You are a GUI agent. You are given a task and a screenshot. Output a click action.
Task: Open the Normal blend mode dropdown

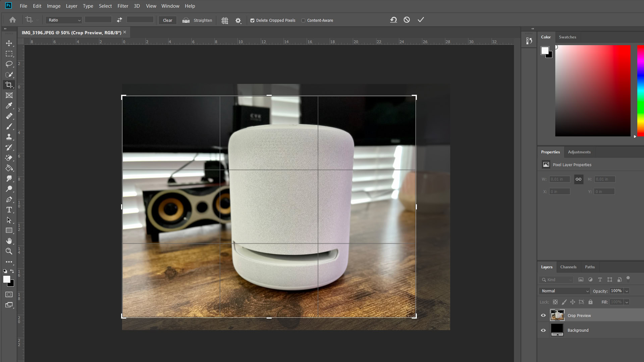pyautogui.click(x=565, y=291)
